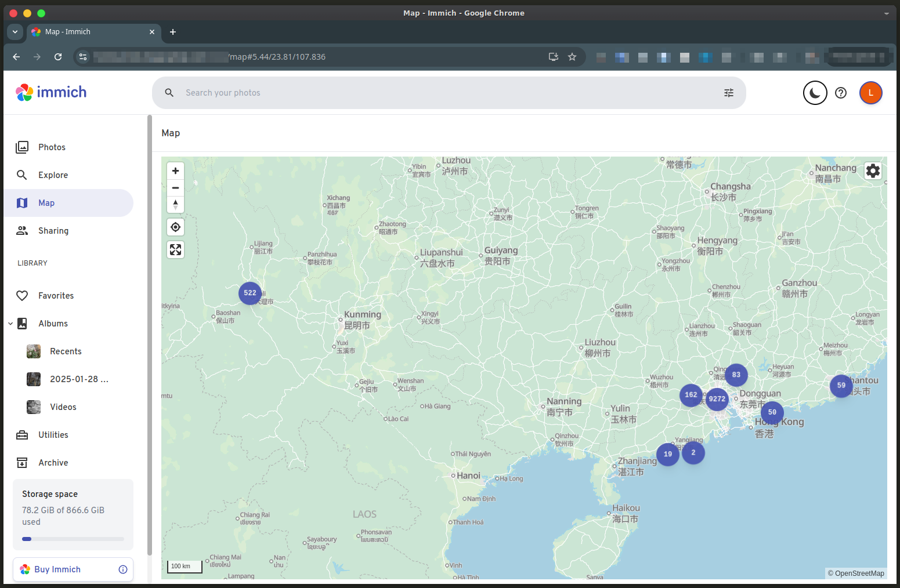Viewport: 900px width, 588px height.
Task: Open the Recents album
Action: pos(66,351)
